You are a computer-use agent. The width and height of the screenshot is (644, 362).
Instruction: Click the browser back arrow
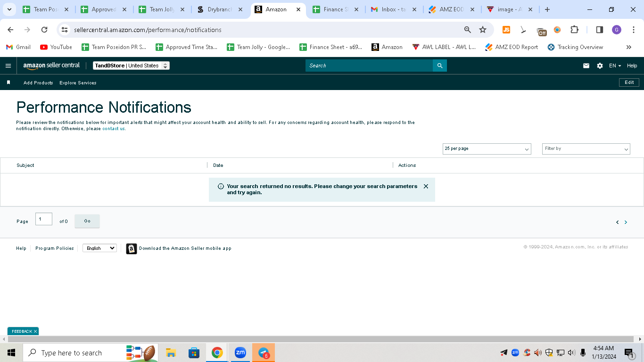[10, 30]
